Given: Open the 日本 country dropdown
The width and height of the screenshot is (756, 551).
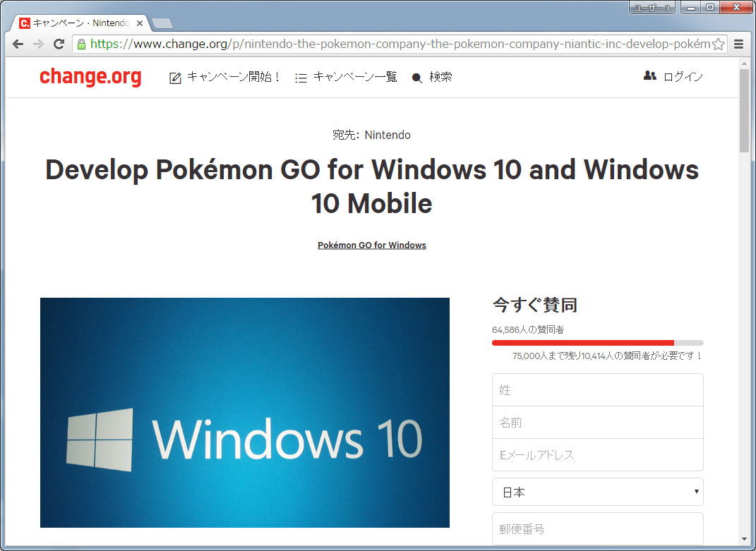Looking at the screenshot, I should point(597,492).
